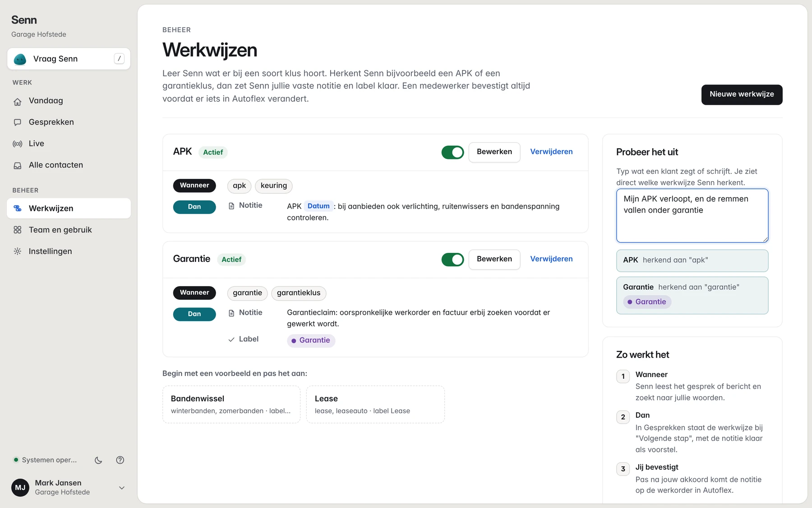The width and height of the screenshot is (812, 508).
Task: Click the keuring keyword chip
Action: (274, 186)
